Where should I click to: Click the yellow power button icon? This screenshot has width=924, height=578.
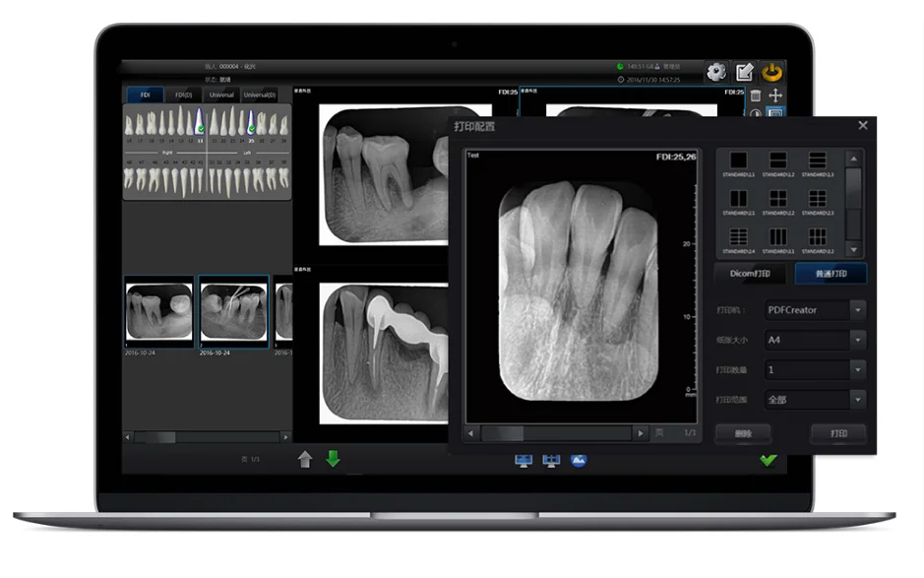pyautogui.click(x=773, y=72)
